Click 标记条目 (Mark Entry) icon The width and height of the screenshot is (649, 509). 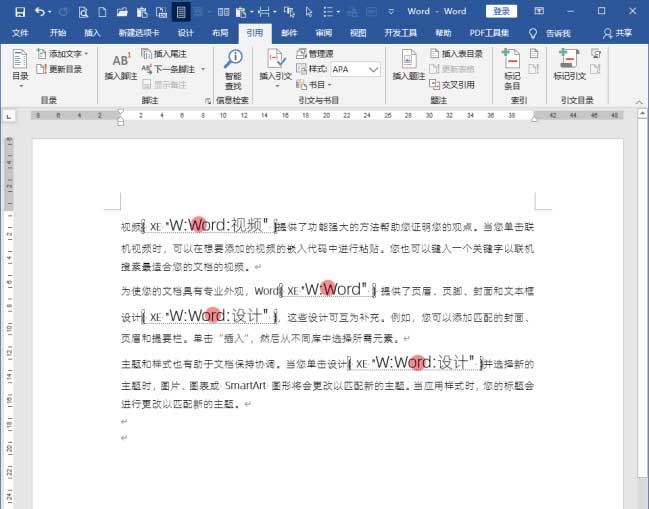(512, 69)
